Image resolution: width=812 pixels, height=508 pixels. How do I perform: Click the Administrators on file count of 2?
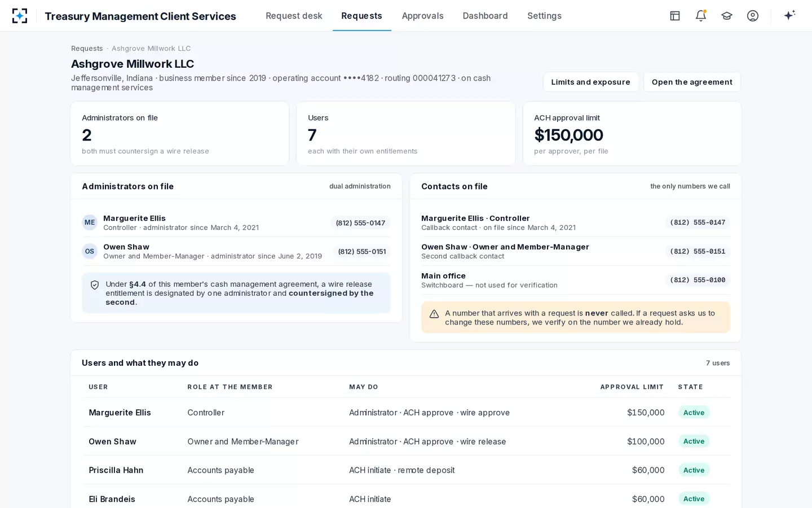[x=86, y=135]
